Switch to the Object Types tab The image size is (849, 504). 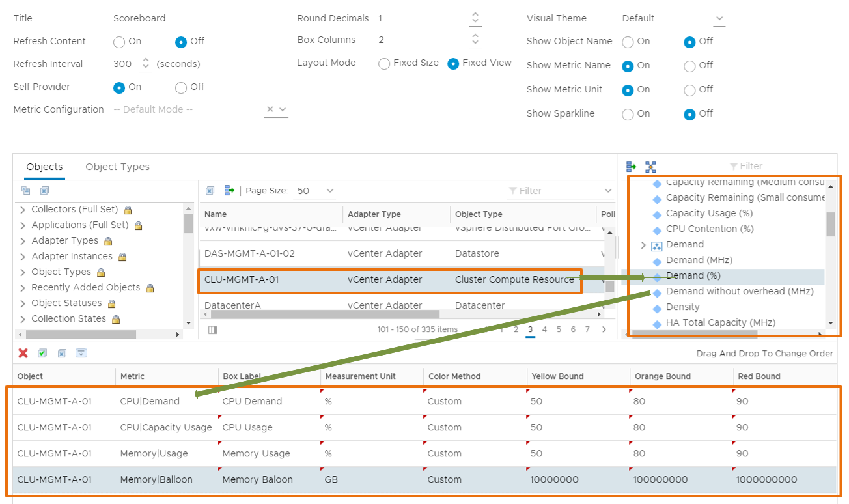pos(117,167)
